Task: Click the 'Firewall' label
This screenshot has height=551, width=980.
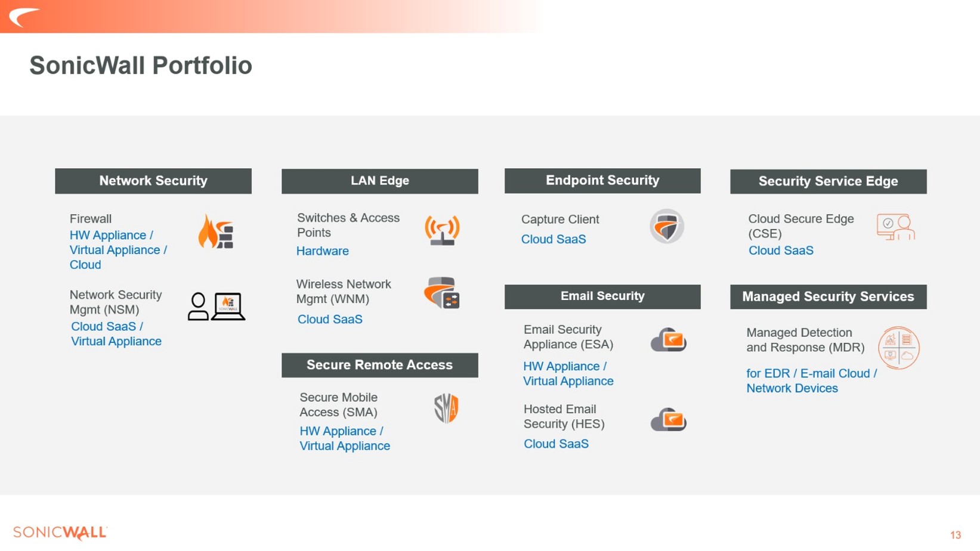Action: pyautogui.click(x=91, y=219)
